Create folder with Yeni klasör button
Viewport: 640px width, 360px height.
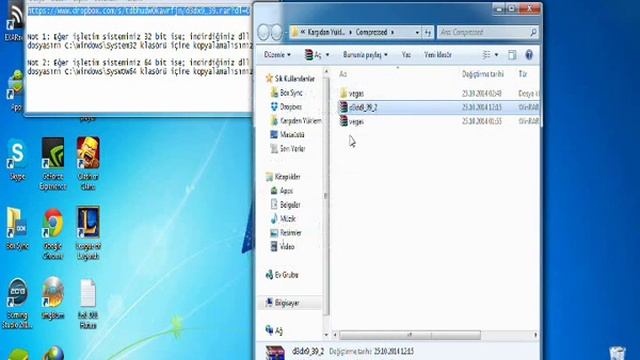click(x=438, y=55)
